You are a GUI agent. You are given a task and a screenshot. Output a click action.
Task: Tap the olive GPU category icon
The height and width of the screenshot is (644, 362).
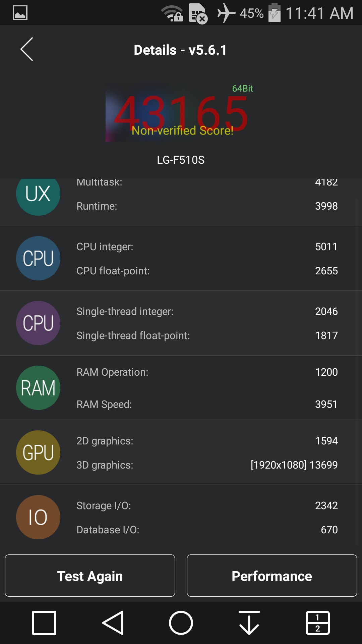38,452
